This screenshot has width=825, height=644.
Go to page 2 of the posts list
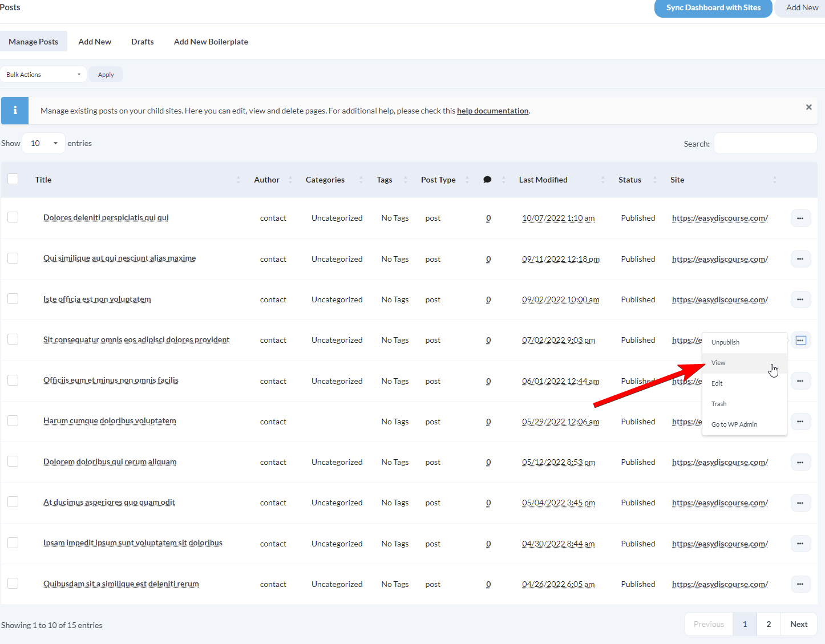pyautogui.click(x=769, y=623)
